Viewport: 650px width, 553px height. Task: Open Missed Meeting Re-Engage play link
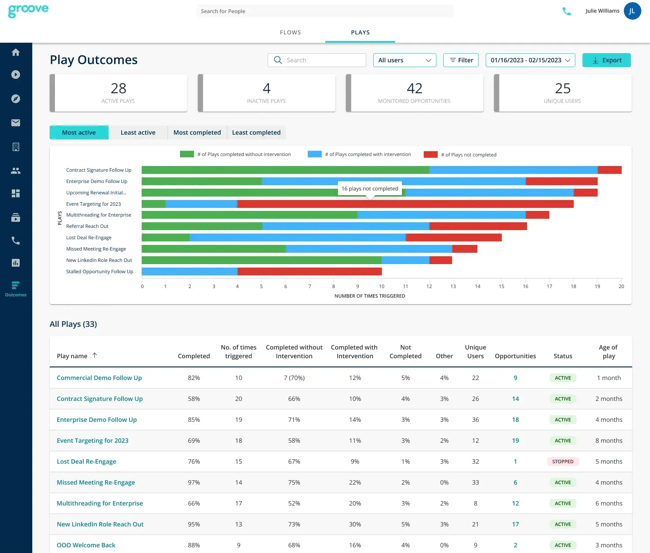pos(96,483)
